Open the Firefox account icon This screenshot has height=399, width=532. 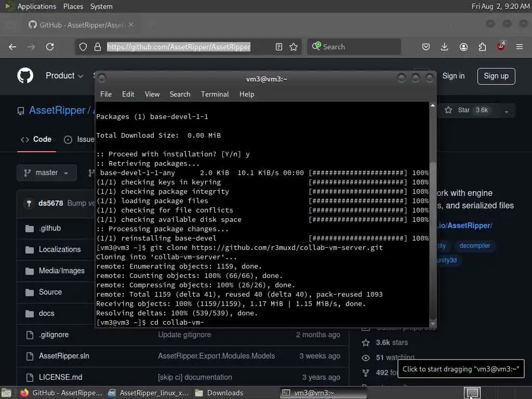[463, 47]
